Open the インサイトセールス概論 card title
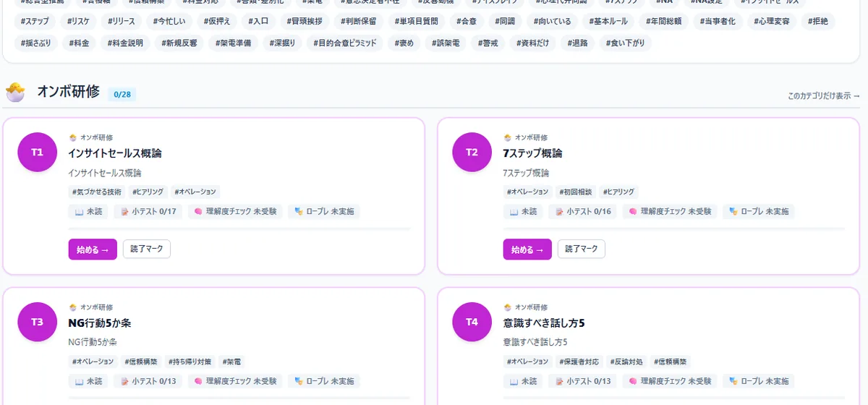Viewport: 868px width, 405px height. click(x=114, y=153)
